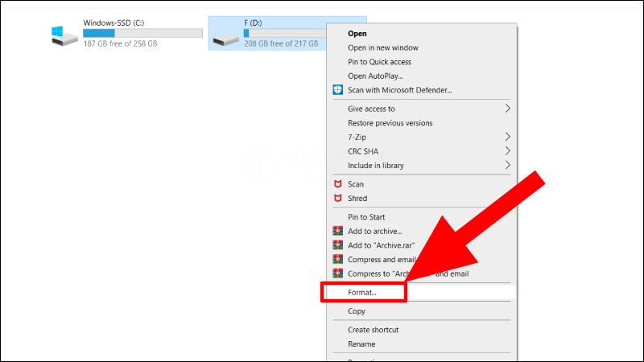This screenshot has width=644, height=362.
Task: Click the C: drive storage usage bar
Action: (x=142, y=33)
